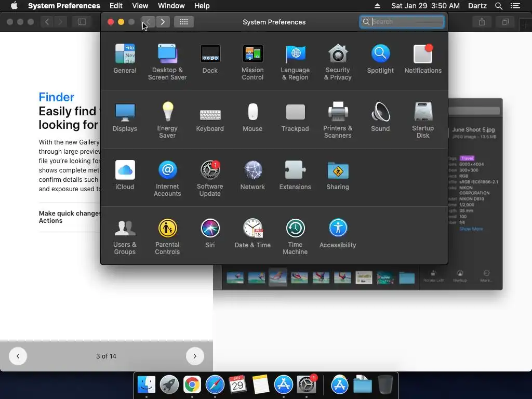Open the folder stack in the Dock

tap(362, 385)
